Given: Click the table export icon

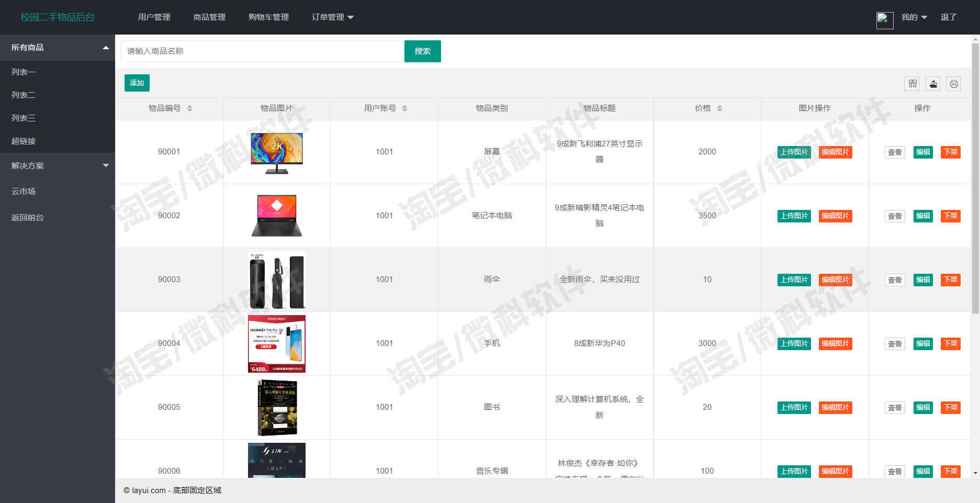Looking at the screenshot, I should pyautogui.click(x=933, y=84).
